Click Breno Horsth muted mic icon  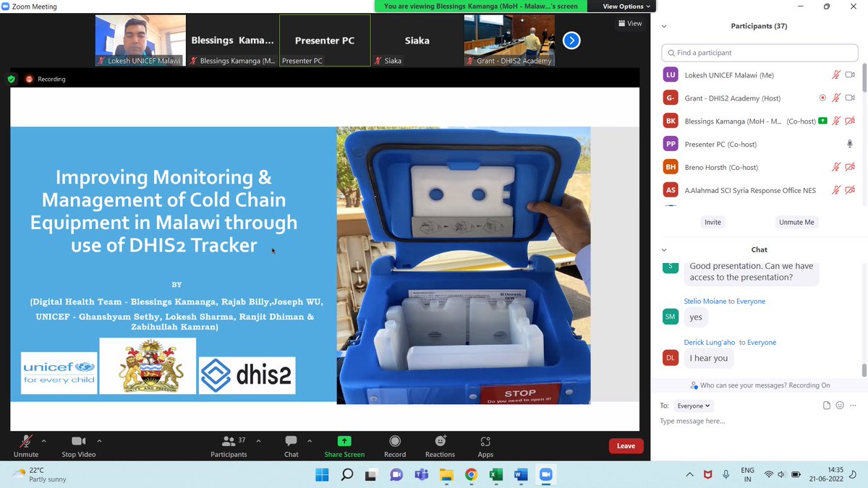(835, 167)
